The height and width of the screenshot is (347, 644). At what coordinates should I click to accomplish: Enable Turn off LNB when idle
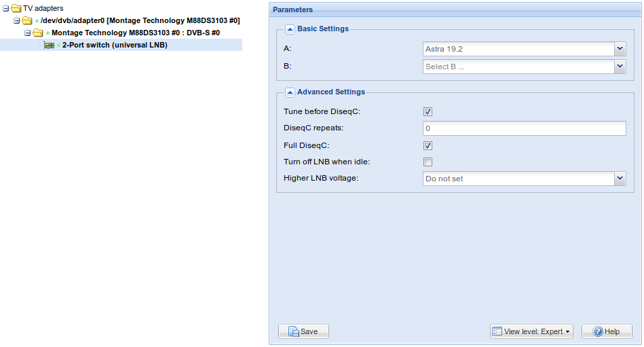(428, 162)
